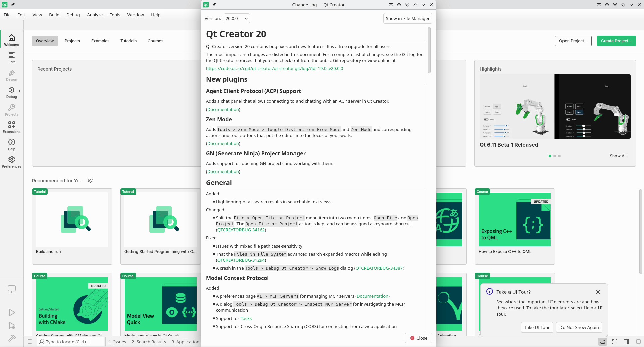Open Extensions mode in the sidebar
Image resolution: width=644 pixels, height=347 pixels.
(12, 127)
